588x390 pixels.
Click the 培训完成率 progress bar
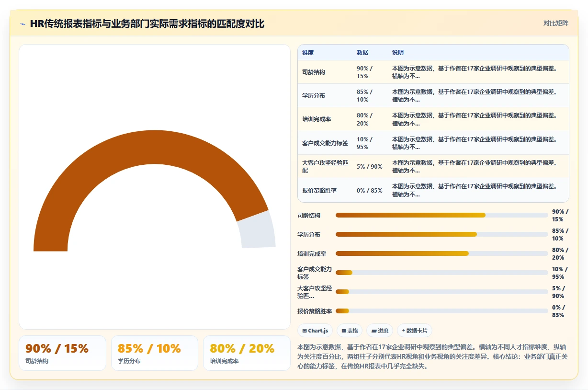(441, 253)
